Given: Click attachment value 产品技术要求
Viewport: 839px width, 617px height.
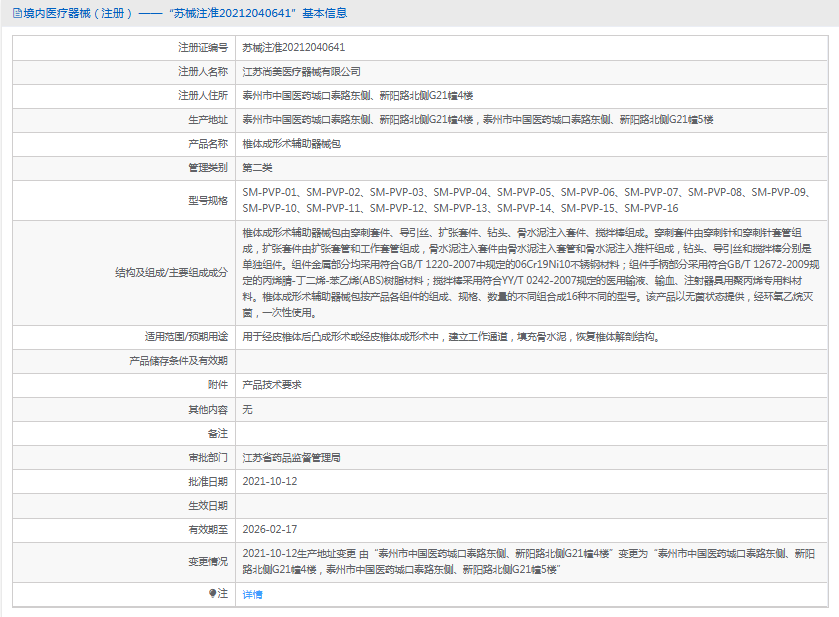Looking at the screenshot, I should pos(272,385).
